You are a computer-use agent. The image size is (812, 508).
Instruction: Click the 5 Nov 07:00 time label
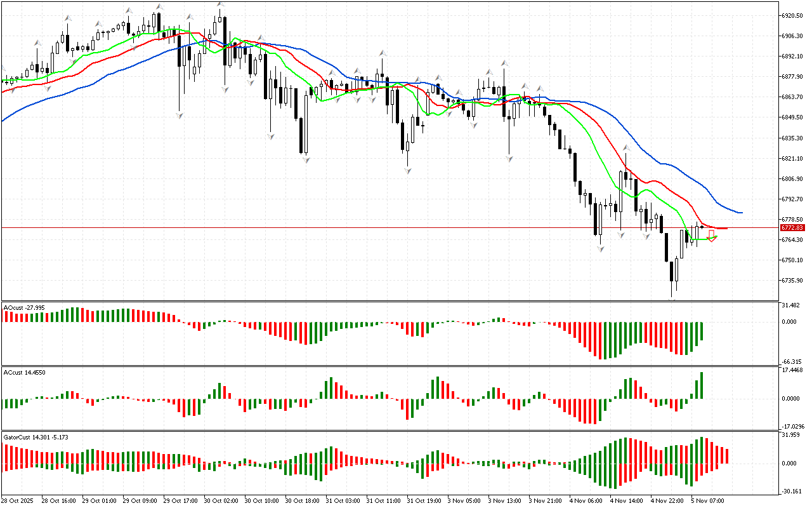pyautogui.click(x=707, y=501)
